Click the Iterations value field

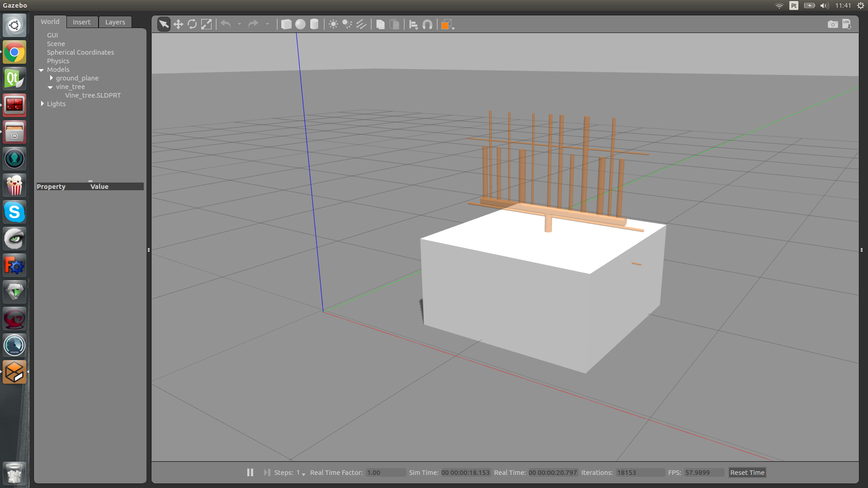point(640,473)
